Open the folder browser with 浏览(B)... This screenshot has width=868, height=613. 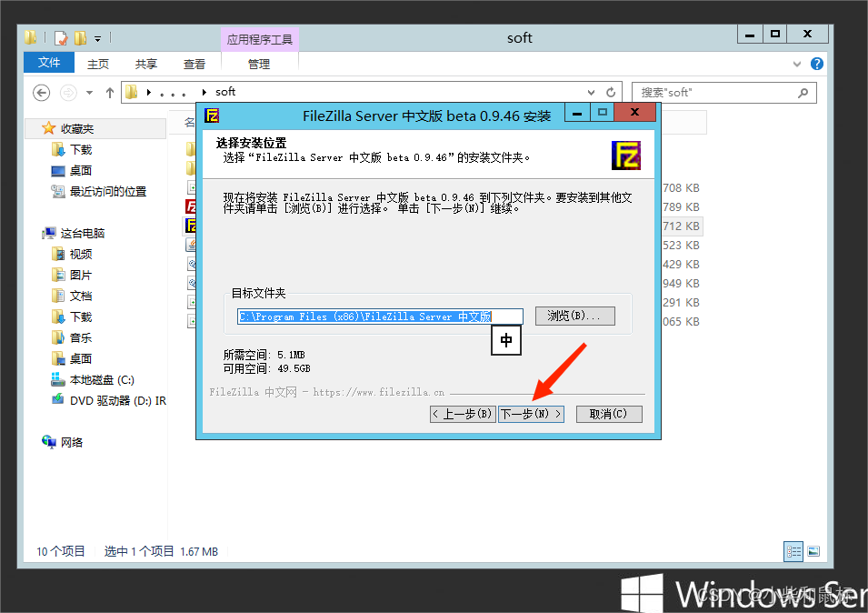pos(574,316)
